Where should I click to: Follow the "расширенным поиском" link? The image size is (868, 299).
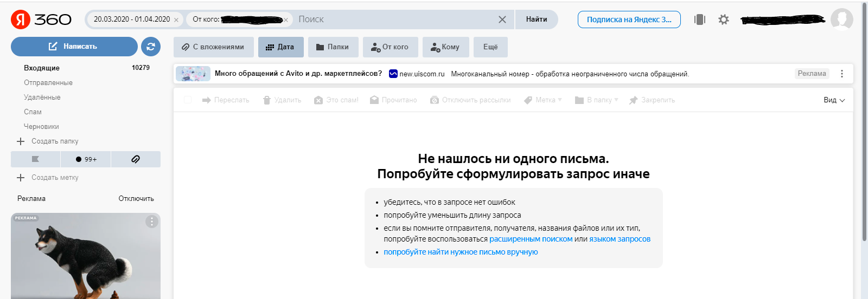click(531, 239)
